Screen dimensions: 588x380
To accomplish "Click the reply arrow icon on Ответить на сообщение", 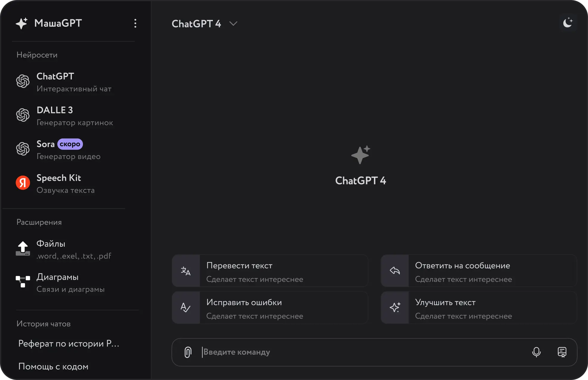I will tap(395, 271).
